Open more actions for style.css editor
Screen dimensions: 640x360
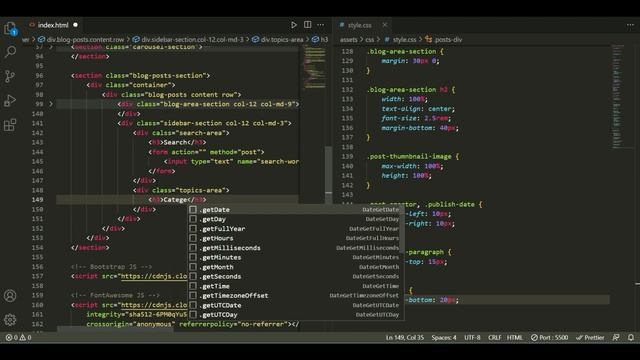point(630,25)
